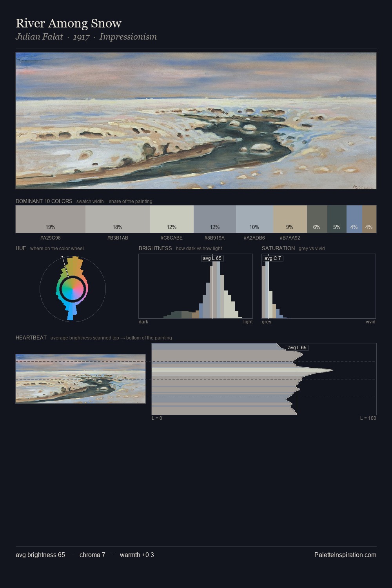The image size is (392, 588).
Task: Click the 18% color swatch #B3B1AB
Action: [x=118, y=219]
